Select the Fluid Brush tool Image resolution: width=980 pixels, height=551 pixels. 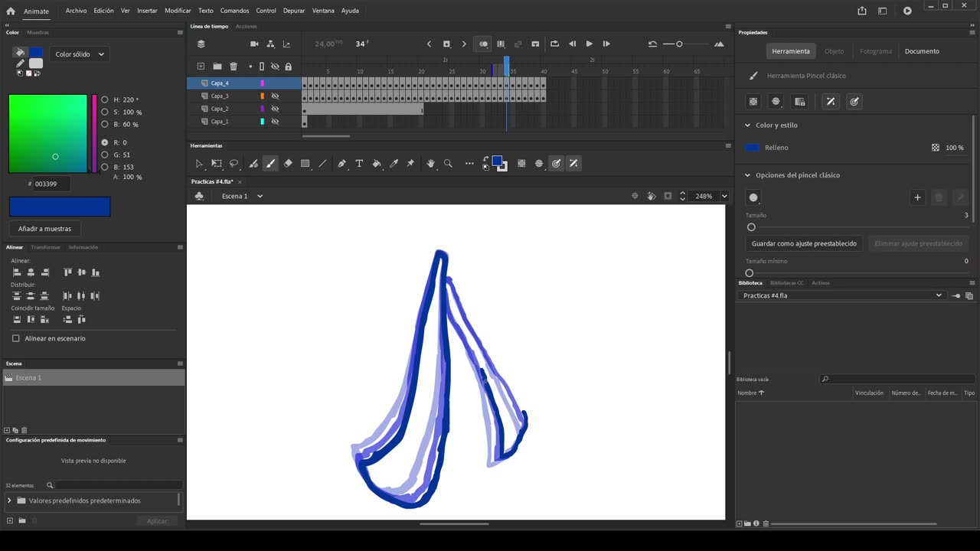pos(253,163)
